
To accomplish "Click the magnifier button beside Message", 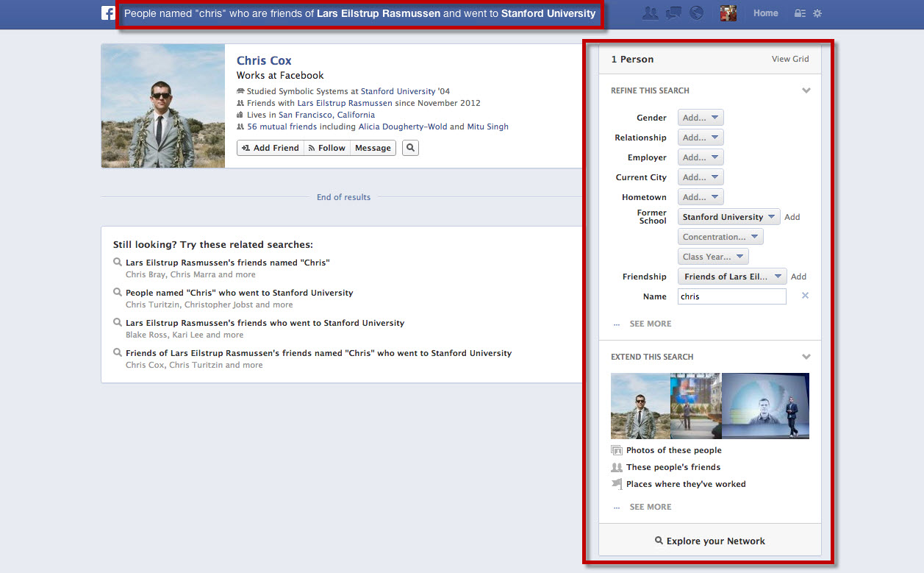I will pos(411,148).
